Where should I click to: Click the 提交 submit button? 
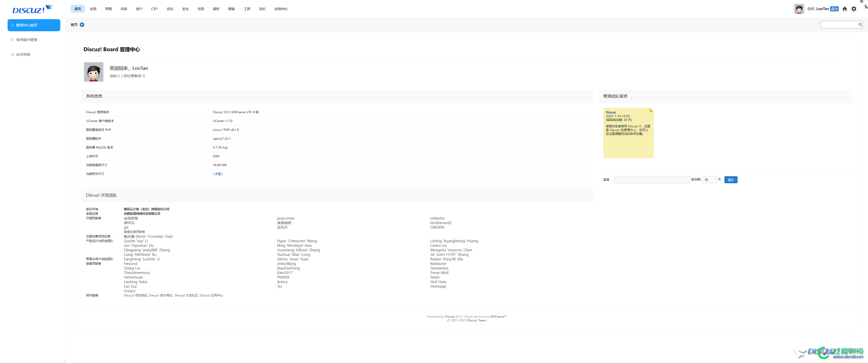[x=731, y=180]
